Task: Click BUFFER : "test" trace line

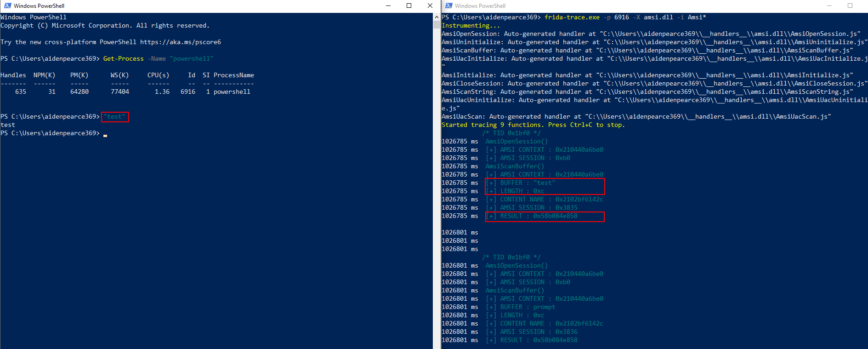Action: (521, 183)
